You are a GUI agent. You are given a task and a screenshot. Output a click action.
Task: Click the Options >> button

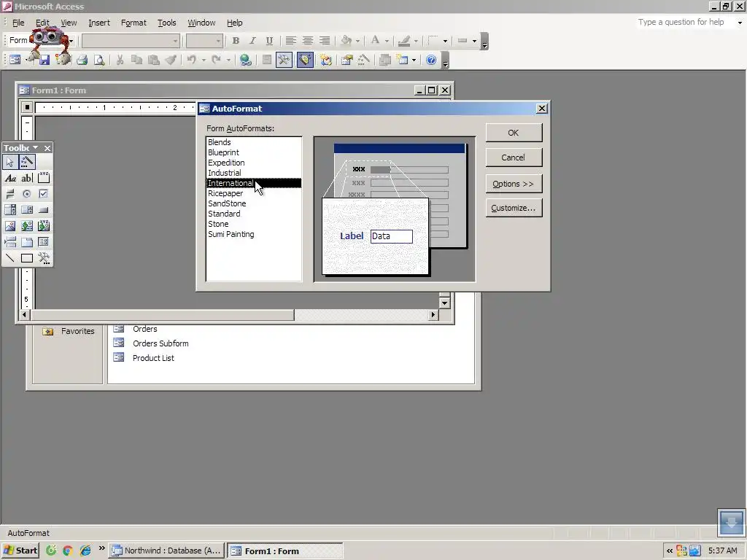(x=514, y=184)
